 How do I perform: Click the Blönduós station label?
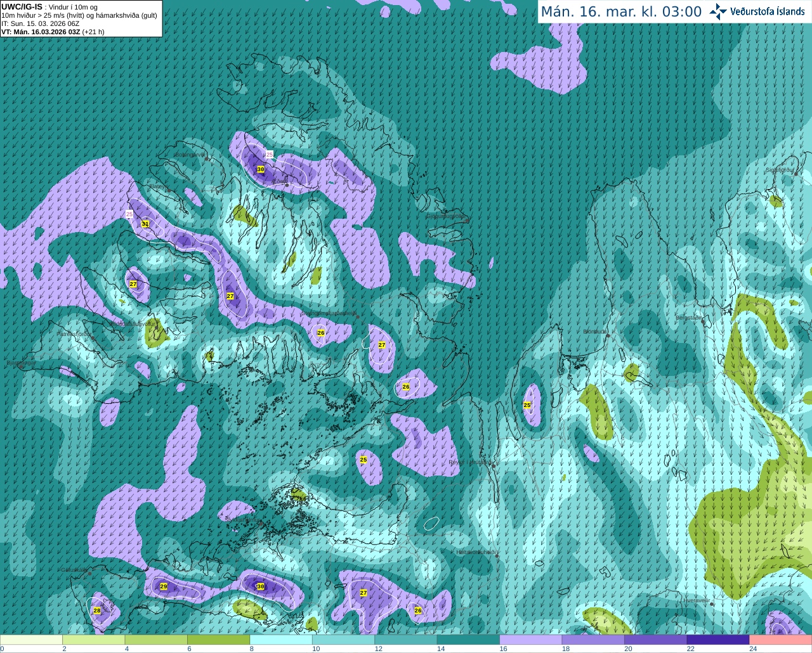[x=596, y=332]
